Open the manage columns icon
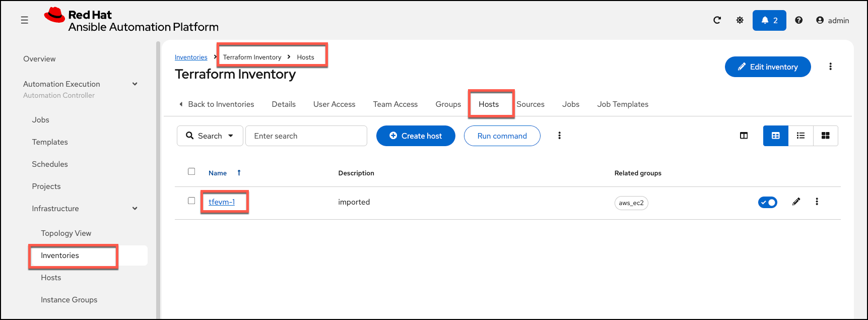 tap(744, 136)
